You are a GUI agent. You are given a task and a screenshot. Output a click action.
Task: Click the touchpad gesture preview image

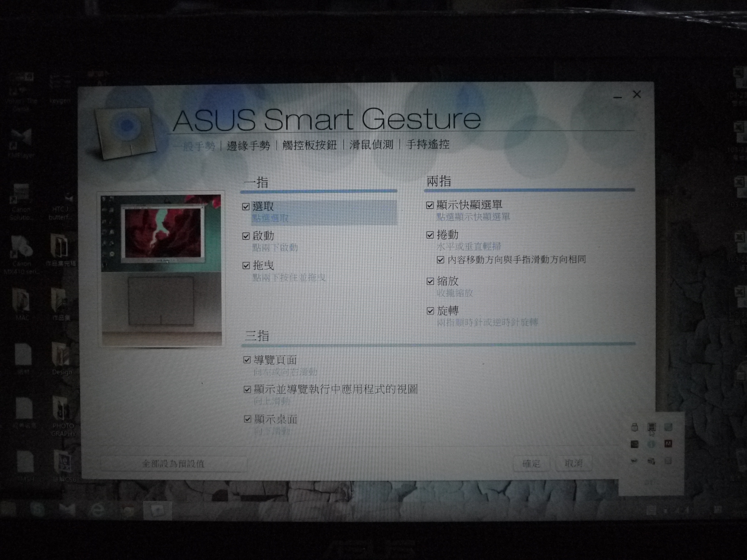pyautogui.click(x=162, y=269)
